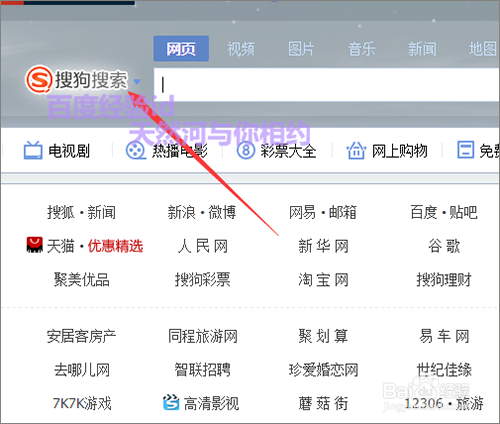Click the Sogou search logo
Image resolution: width=500 pixels, height=424 pixels.
tap(77, 79)
